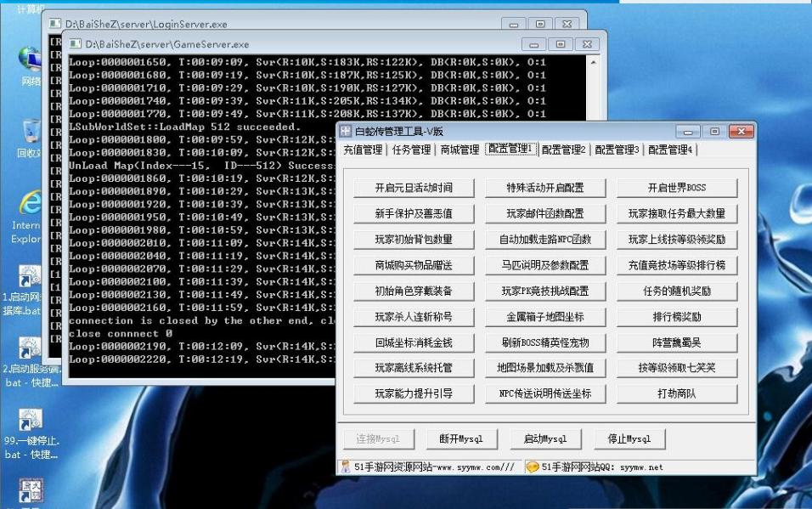Switch to the 充值管理 tab

point(363,150)
